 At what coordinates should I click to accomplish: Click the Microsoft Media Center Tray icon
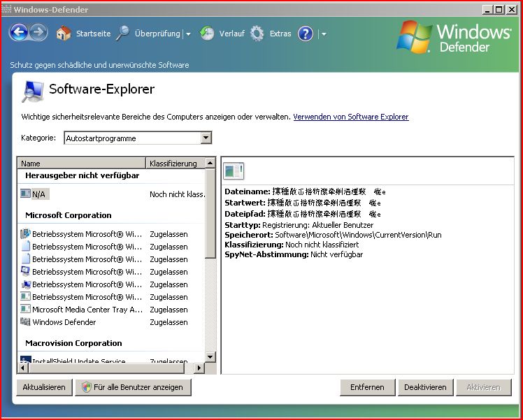[25, 309]
